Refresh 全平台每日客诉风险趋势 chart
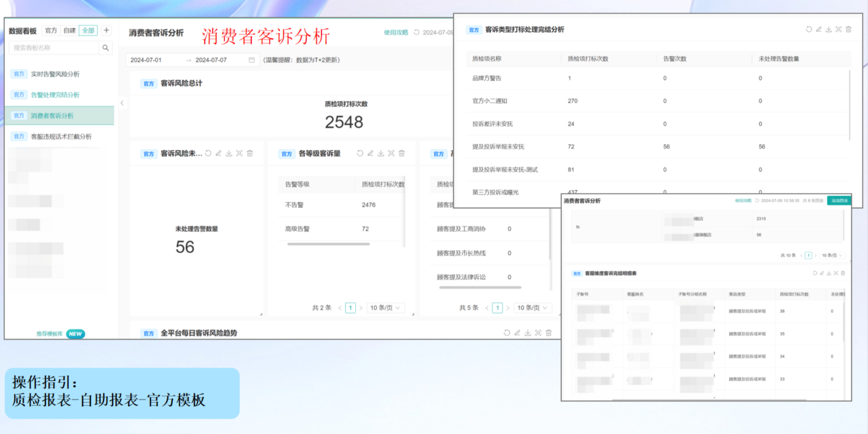This screenshot has height=434, width=868. (507, 333)
